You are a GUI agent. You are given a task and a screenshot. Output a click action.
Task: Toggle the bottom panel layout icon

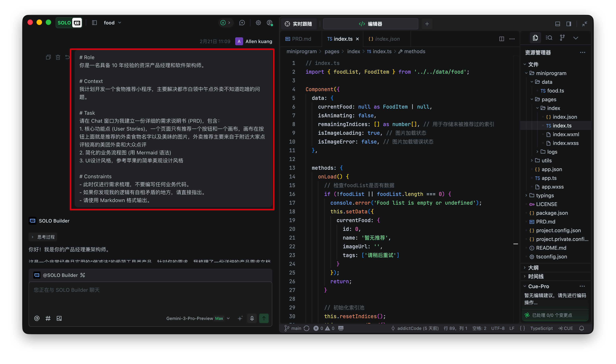tap(558, 24)
